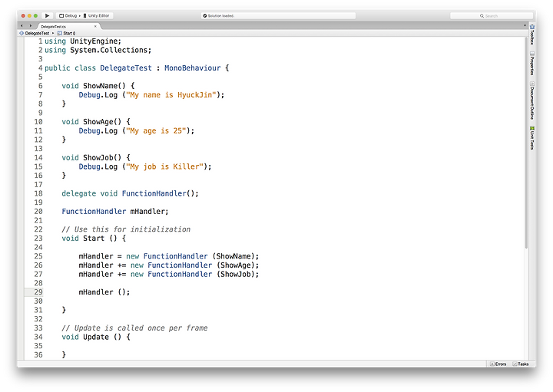Click "(ShowAge);" on line 26
Screen dimensions: 553x392
pyautogui.click(x=237, y=265)
